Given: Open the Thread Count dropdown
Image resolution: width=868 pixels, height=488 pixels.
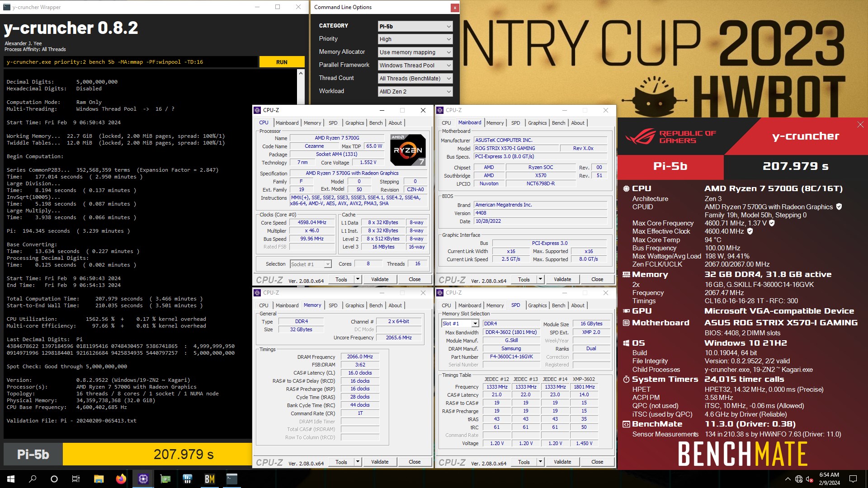Looking at the screenshot, I should [x=415, y=79].
